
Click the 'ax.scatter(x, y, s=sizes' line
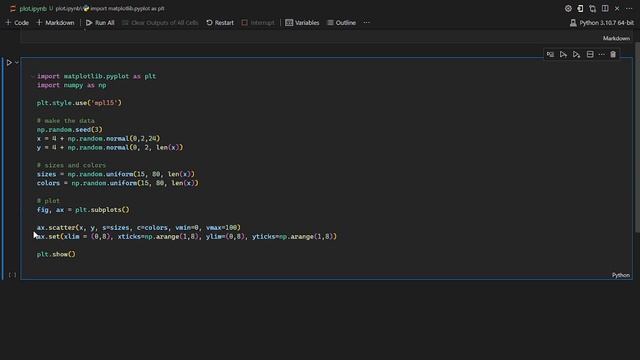click(138, 227)
